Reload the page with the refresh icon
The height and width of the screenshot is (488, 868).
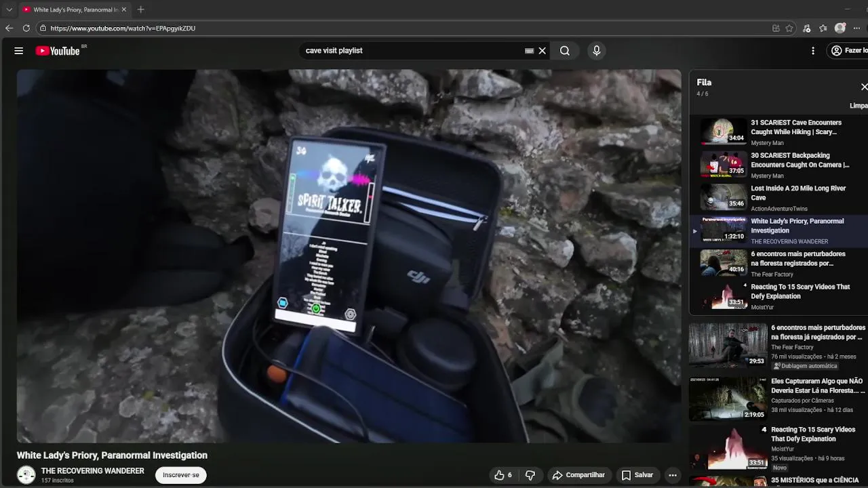[x=26, y=28]
